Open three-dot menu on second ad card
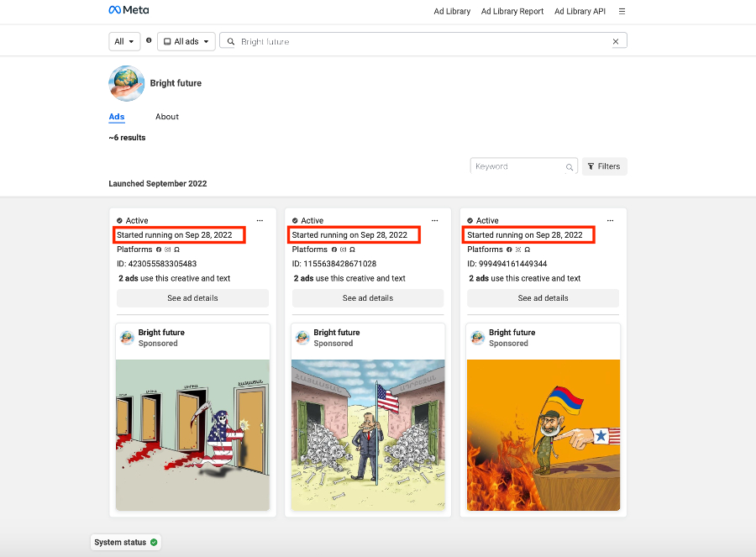This screenshot has height=557, width=756. (434, 221)
